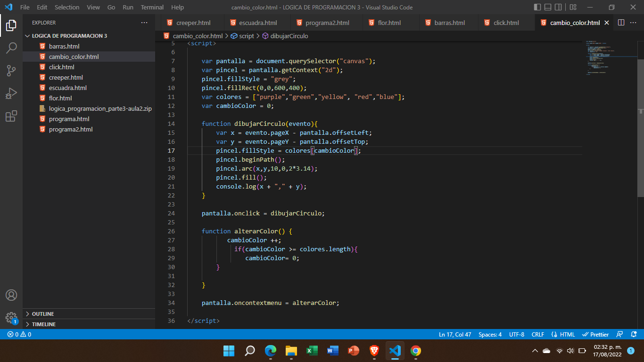Open the Search view in activity bar

coord(11,48)
